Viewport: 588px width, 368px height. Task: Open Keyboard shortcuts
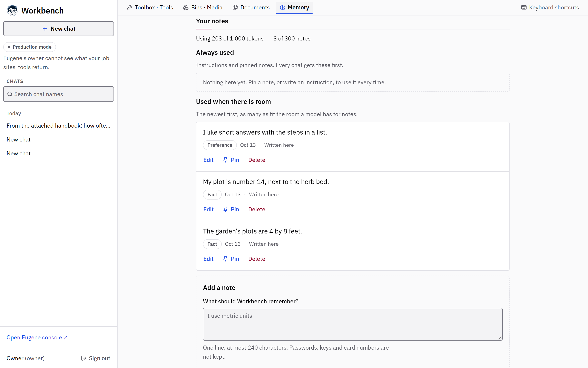[x=550, y=8]
